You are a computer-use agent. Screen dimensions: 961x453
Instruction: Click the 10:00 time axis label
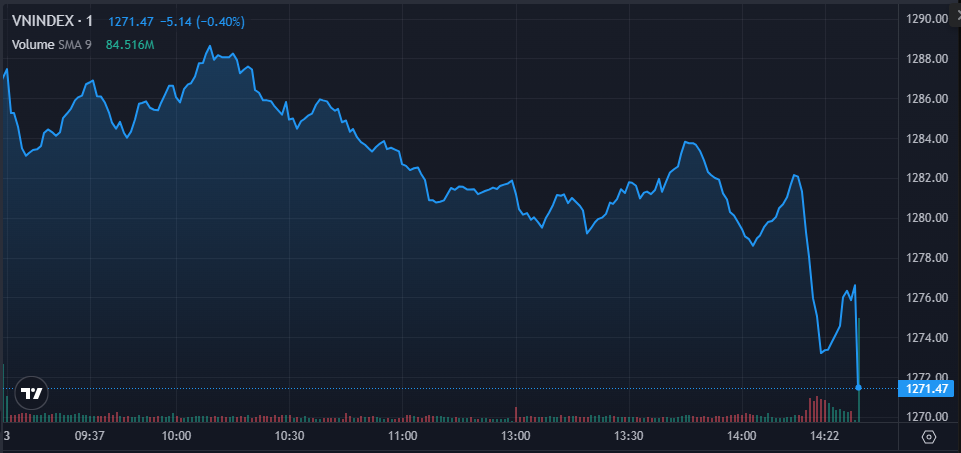tap(176, 436)
